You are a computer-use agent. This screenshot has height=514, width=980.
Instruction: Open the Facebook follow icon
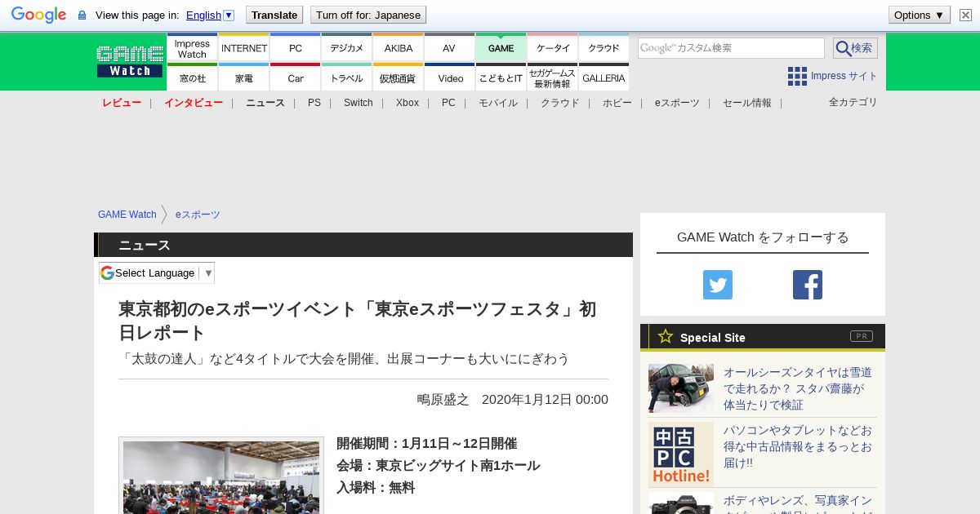(x=808, y=285)
